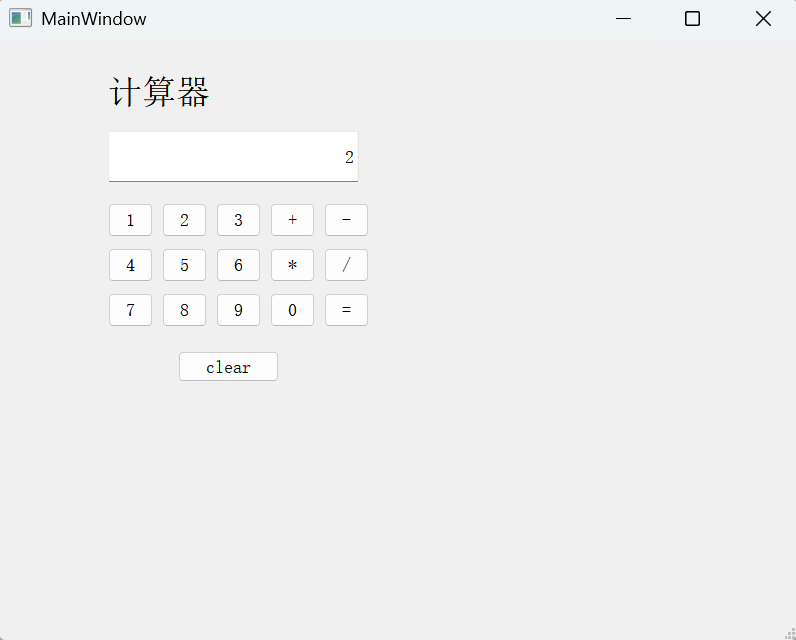Choose the minus operator button
The image size is (796, 640).
pos(346,220)
